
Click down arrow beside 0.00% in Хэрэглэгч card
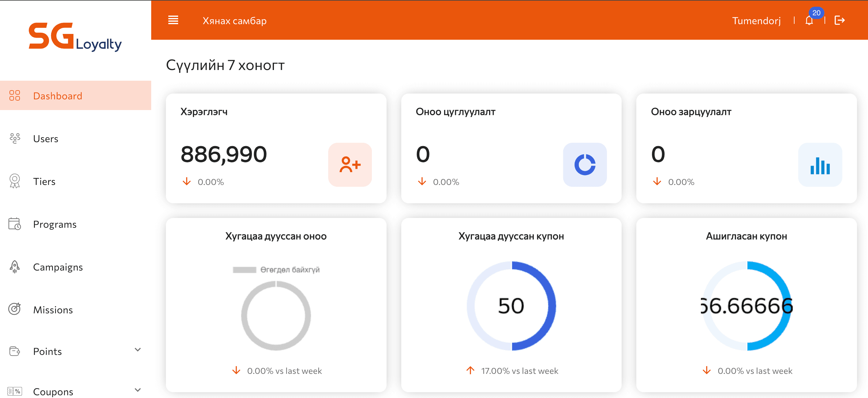click(187, 182)
